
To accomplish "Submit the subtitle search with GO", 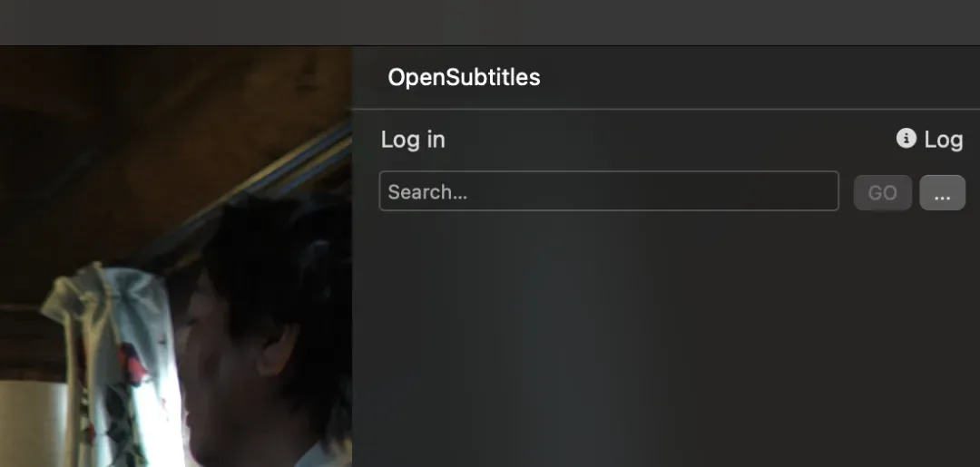I will pyautogui.click(x=883, y=193).
